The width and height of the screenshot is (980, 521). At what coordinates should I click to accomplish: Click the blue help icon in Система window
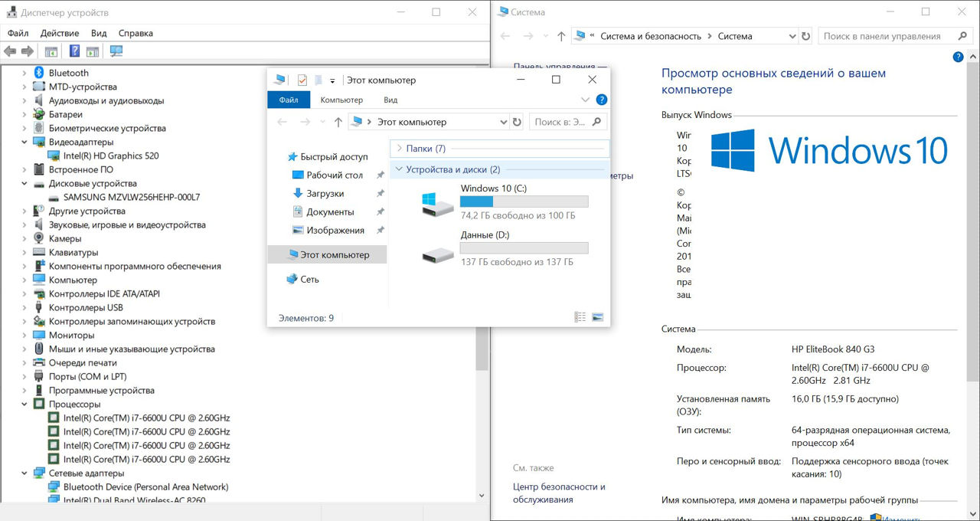click(x=958, y=57)
